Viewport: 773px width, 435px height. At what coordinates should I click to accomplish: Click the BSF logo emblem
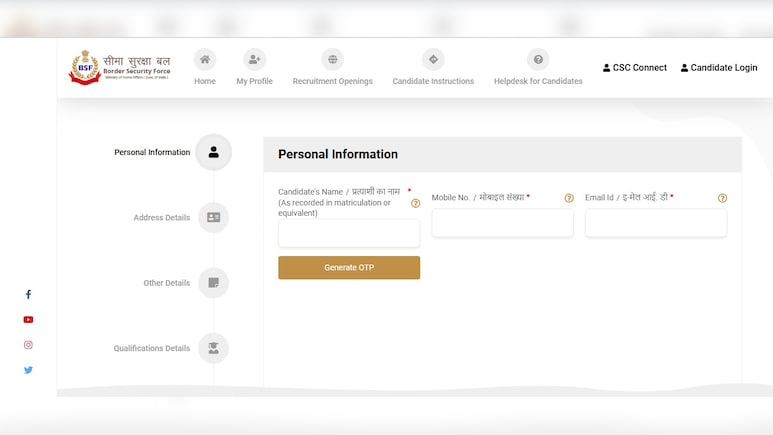coord(84,68)
